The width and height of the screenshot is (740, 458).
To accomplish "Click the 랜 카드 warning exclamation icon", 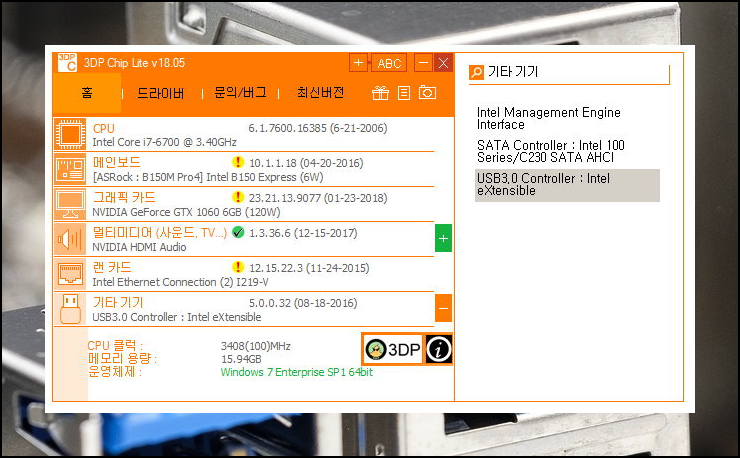I will coord(238,267).
